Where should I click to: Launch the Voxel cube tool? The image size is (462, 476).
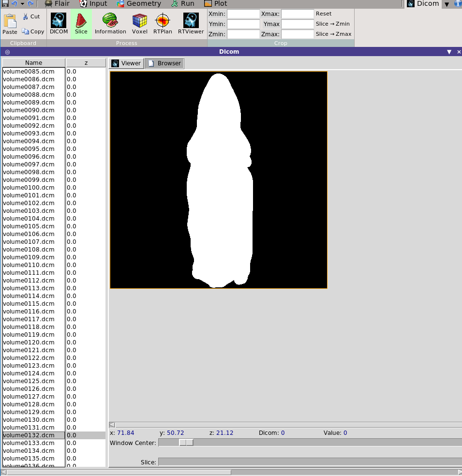(x=140, y=24)
